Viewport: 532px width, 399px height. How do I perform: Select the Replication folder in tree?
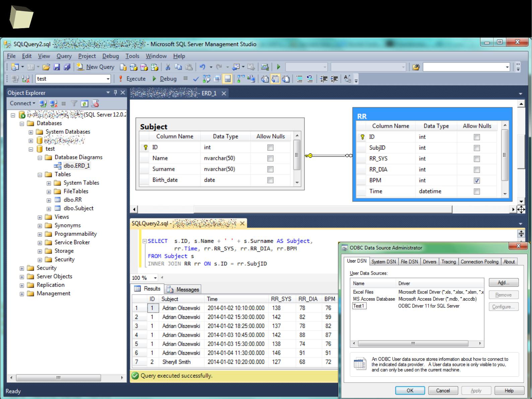point(50,285)
